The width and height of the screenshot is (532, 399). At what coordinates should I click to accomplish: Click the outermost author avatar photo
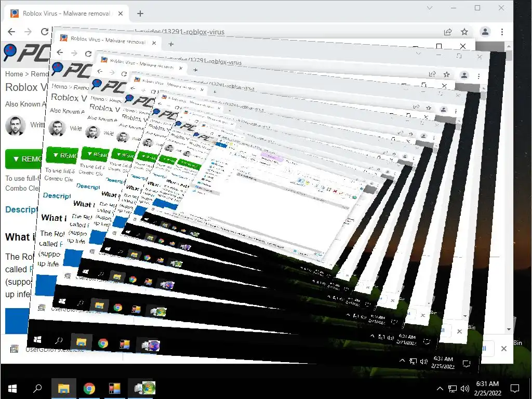(x=16, y=126)
